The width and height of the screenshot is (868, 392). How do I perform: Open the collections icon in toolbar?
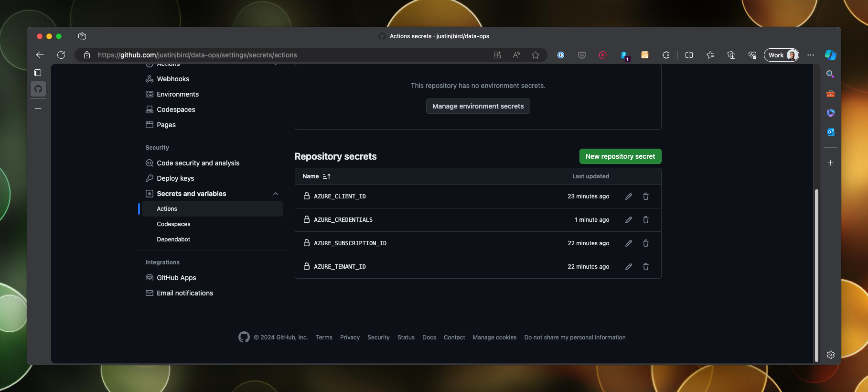point(731,55)
